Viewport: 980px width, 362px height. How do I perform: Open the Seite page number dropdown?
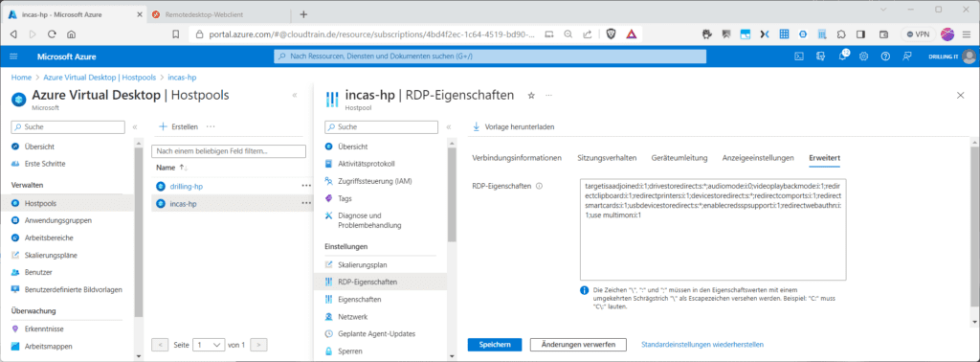[210, 345]
